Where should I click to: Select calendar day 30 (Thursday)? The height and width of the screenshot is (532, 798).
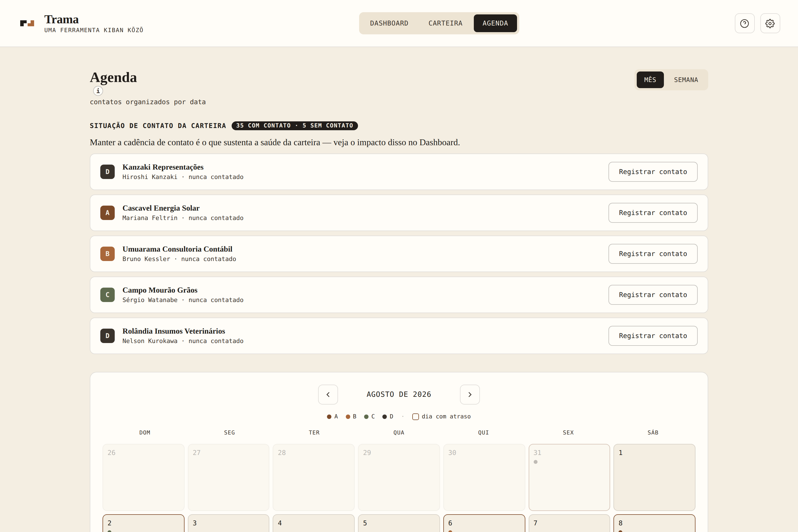[484, 477]
